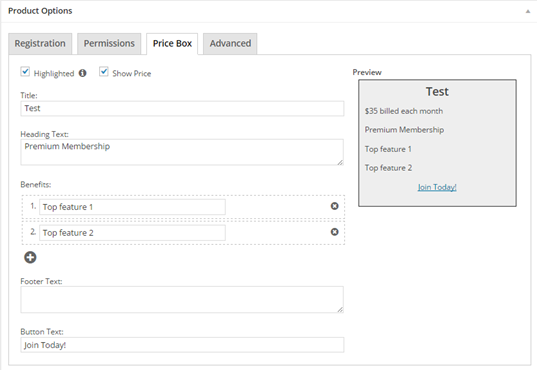Click the Preview label

pos(367,72)
